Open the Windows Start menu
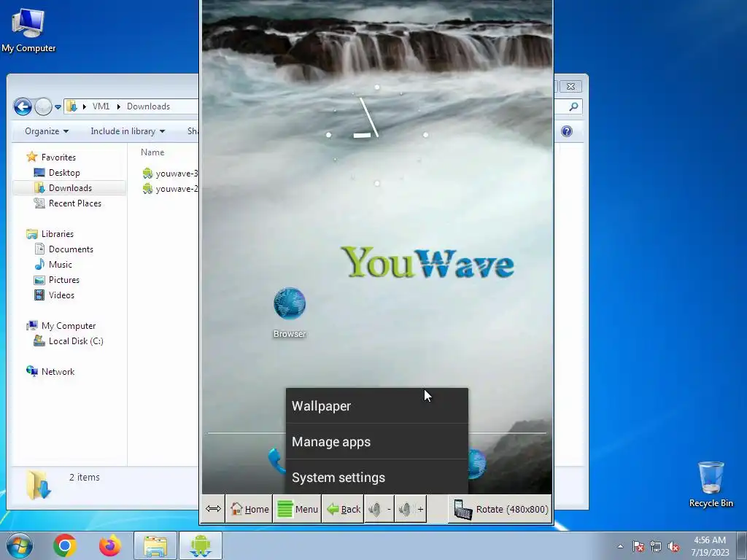The height and width of the screenshot is (560, 747). pyautogui.click(x=19, y=545)
